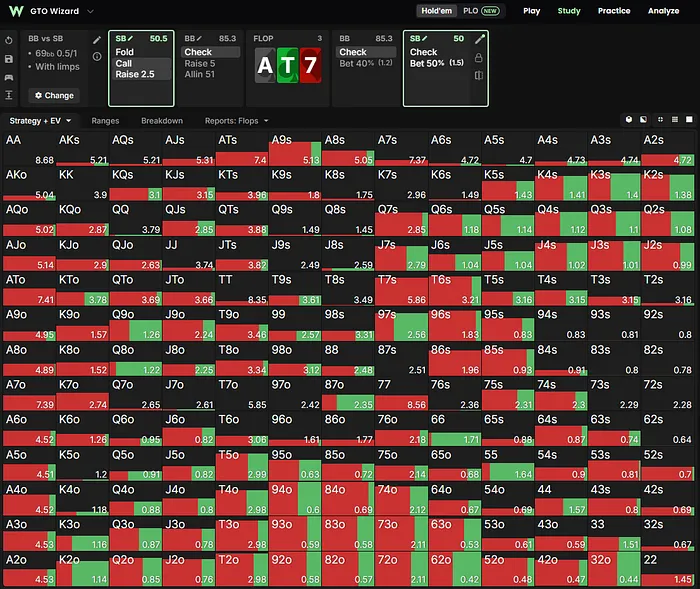Select SB Raise 2.5 action
The height and width of the screenshot is (589, 700).
(x=141, y=74)
